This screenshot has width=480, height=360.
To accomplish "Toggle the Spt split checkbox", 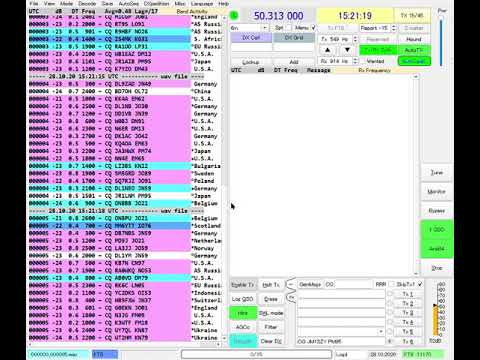I will (289, 28).
